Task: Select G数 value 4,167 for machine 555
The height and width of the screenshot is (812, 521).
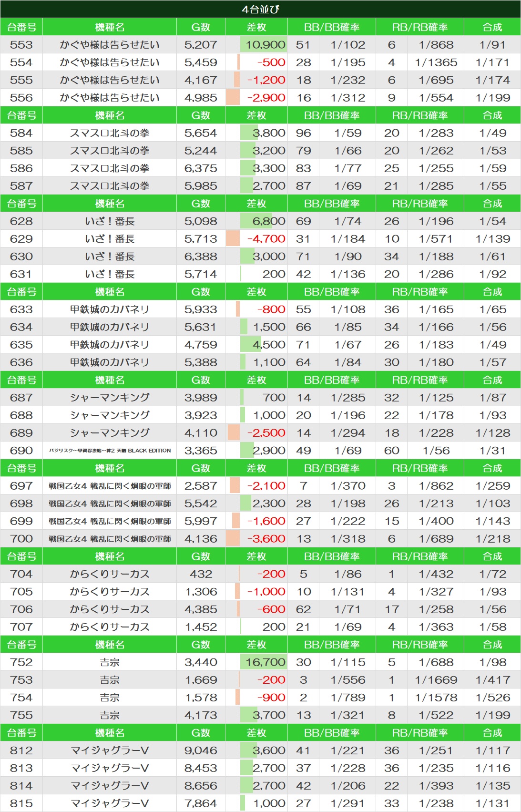Action: tap(201, 80)
